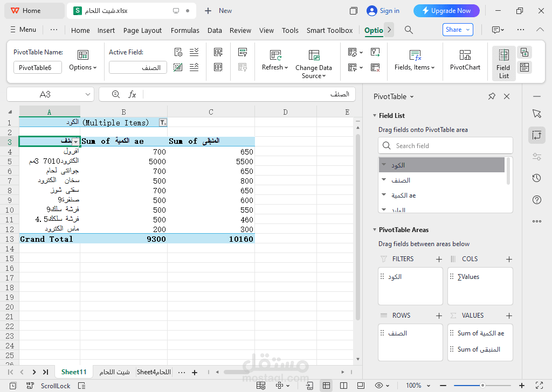The height and width of the screenshot is (392, 552).
Task: Open the Options dropdown under PivotTable Name
Action: tap(82, 67)
